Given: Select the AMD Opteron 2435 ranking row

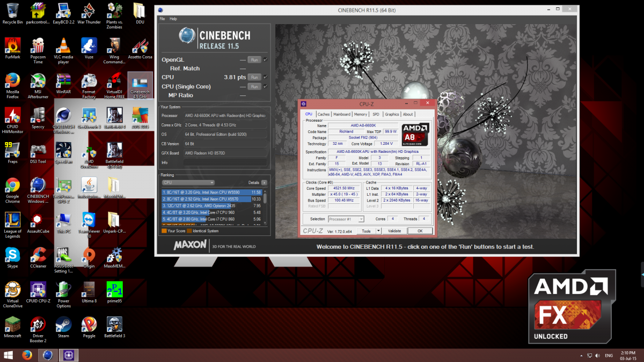Looking at the screenshot, I should [211, 205].
